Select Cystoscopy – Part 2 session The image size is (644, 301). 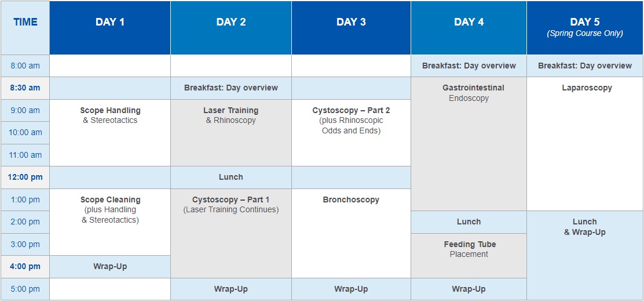point(351,133)
